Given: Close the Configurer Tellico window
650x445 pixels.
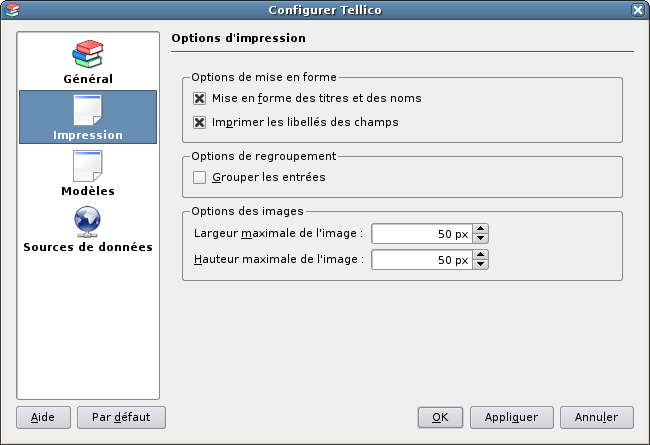Looking at the screenshot, I should click(638, 10).
